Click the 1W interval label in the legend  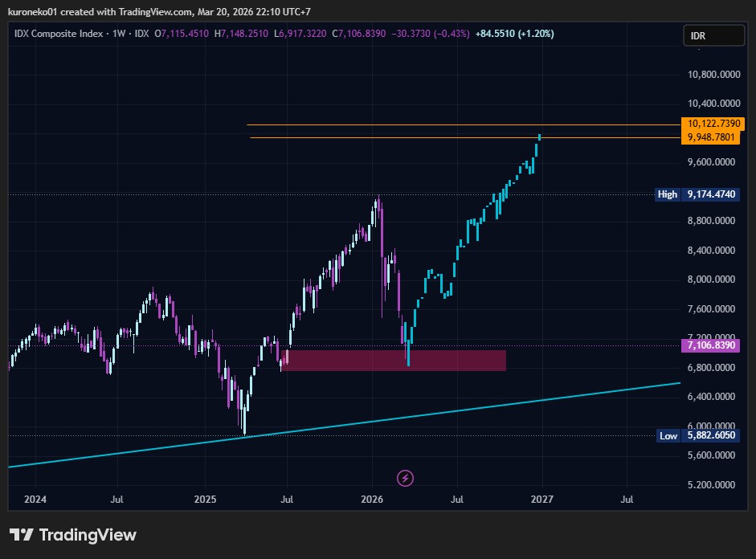(119, 34)
